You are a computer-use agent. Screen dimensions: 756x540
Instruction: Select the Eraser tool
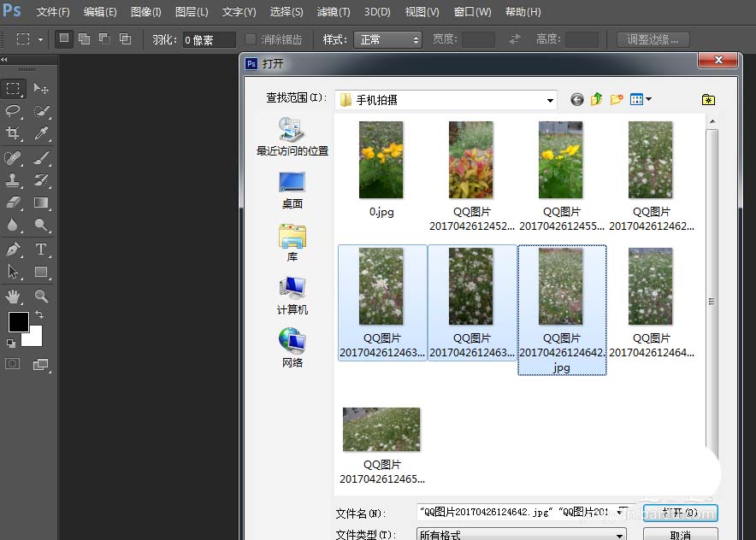[x=13, y=202]
